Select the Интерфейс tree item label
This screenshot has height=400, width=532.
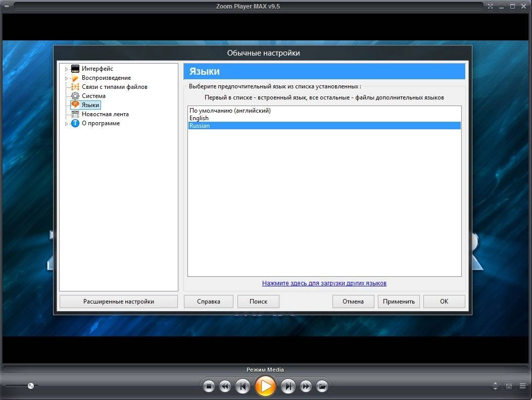click(98, 69)
